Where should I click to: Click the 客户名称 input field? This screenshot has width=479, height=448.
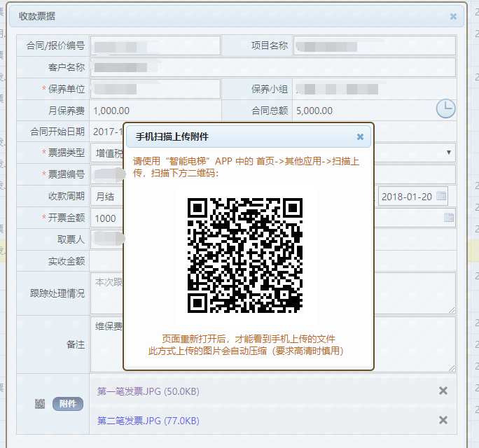point(272,68)
